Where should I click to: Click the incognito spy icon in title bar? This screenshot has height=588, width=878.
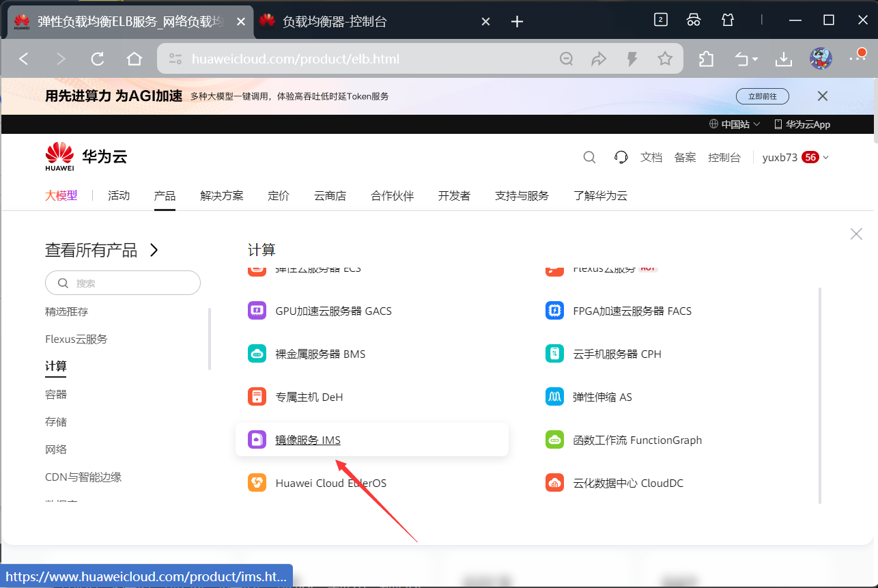click(694, 20)
